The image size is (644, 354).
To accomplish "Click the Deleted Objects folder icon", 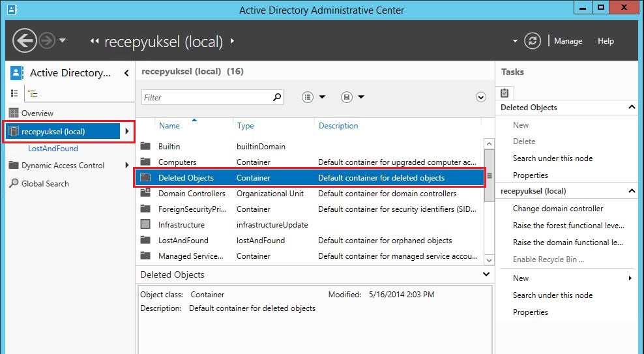I will [x=145, y=177].
